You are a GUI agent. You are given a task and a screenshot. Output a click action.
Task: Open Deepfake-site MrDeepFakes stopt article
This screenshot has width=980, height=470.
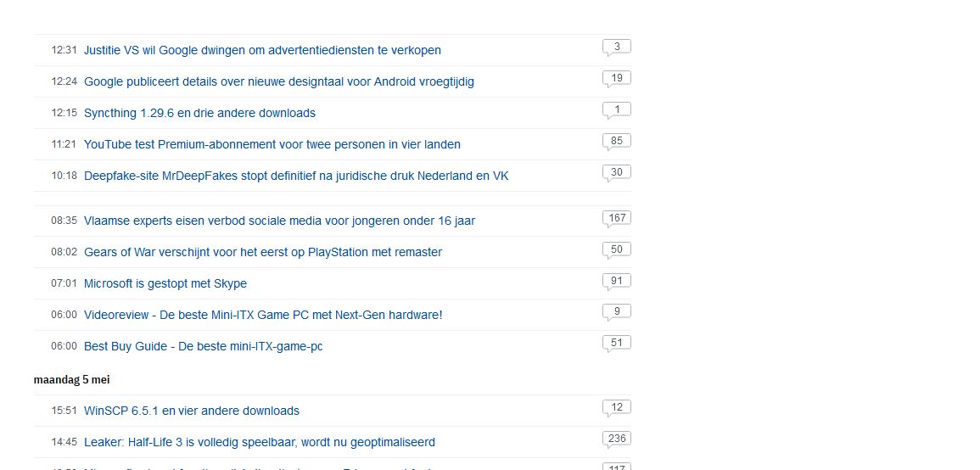click(x=296, y=176)
